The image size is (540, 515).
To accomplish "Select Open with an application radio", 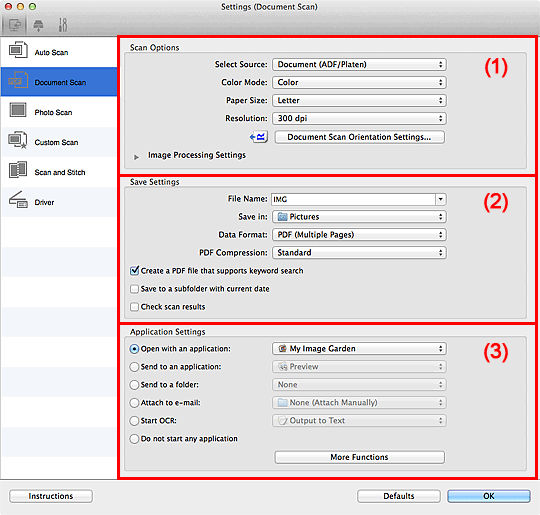I will pos(134,349).
